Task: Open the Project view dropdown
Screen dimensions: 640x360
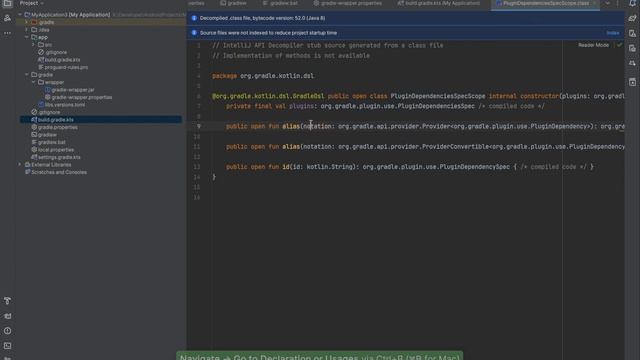Action: [32, 3]
